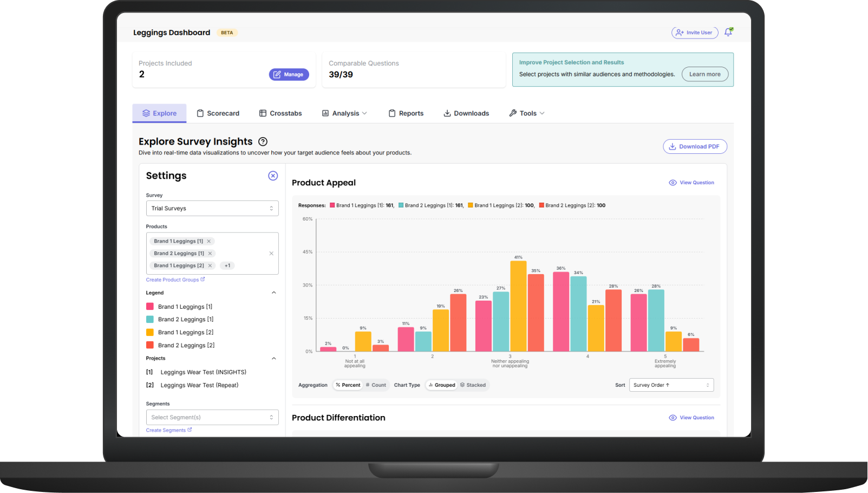
Task: Click the Crosstabs grid icon
Action: [263, 113]
